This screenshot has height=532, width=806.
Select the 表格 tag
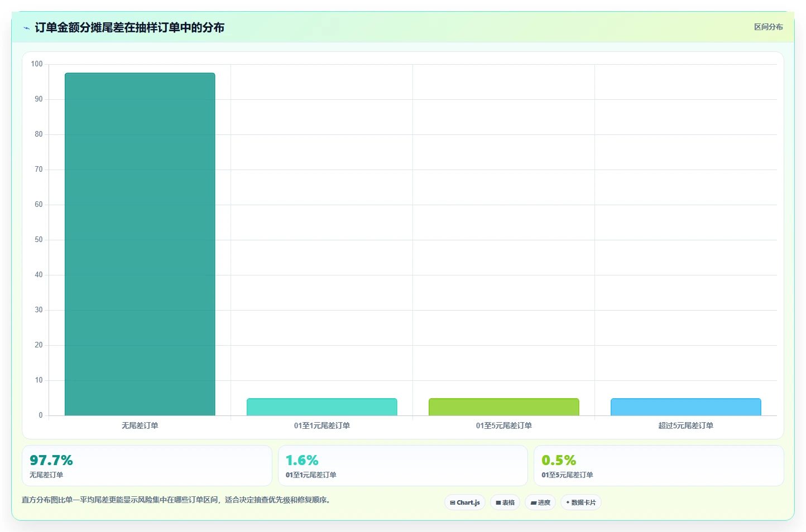[505, 502]
